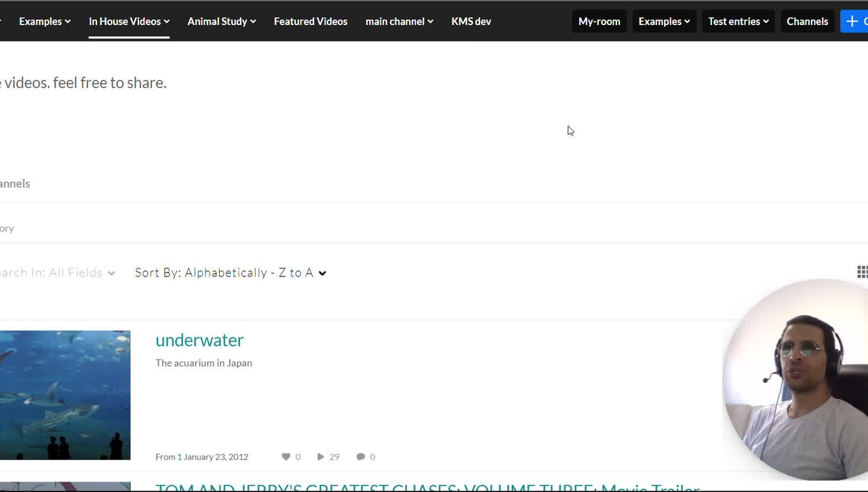Viewport: 868px width, 492px height.
Task: Open the Search In All Fields dropdown
Action: [x=58, y=273]
